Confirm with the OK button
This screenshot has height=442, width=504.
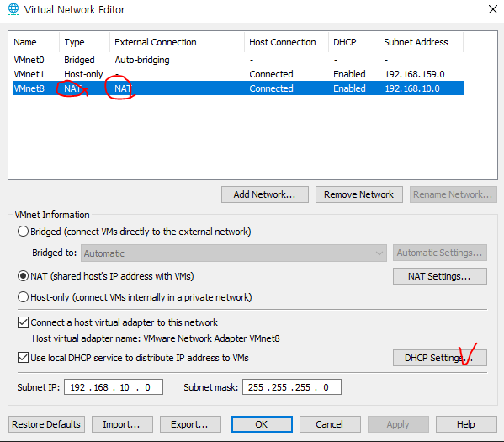pos(262,424)
